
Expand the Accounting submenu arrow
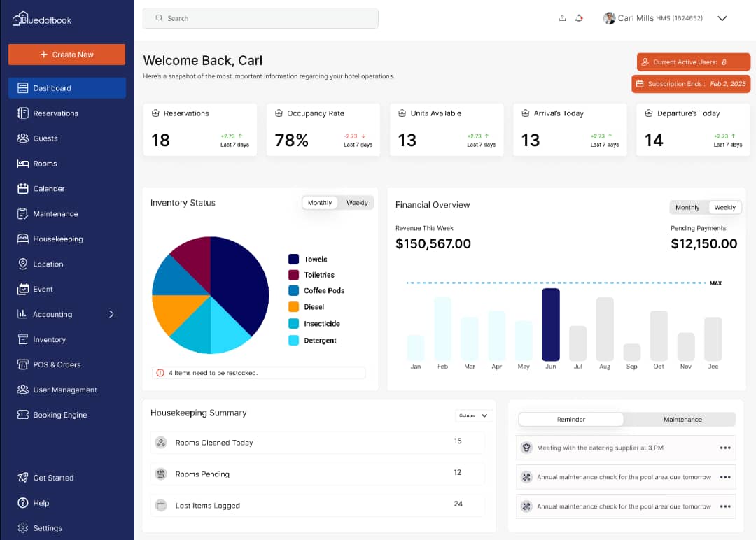[x=111, y=314]
